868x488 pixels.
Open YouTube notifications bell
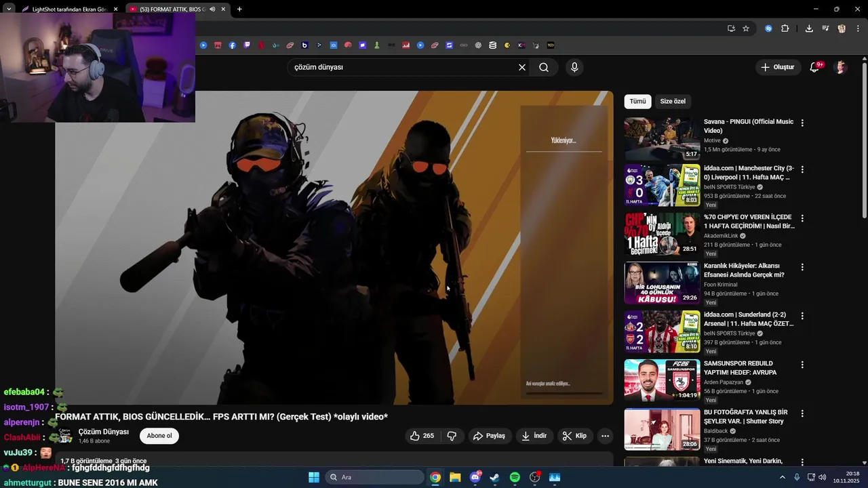pyautogui.click(x=815, y=67)
